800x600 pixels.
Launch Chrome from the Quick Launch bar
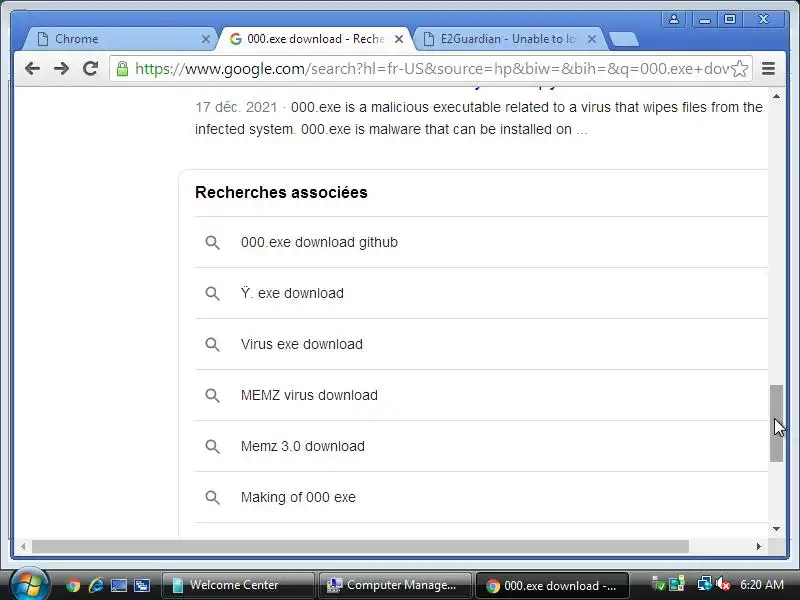point(73,585)
